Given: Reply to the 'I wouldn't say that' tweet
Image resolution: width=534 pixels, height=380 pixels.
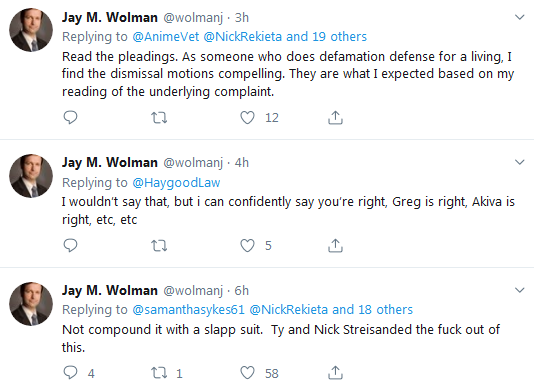Looking at the screenshot, I should click(x=70, y=245).
